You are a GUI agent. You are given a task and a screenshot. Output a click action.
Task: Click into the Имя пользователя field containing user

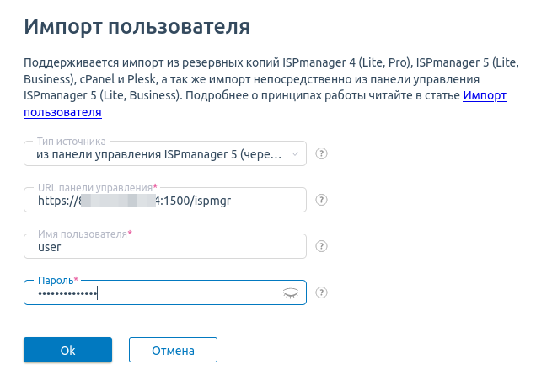point(165,246)
